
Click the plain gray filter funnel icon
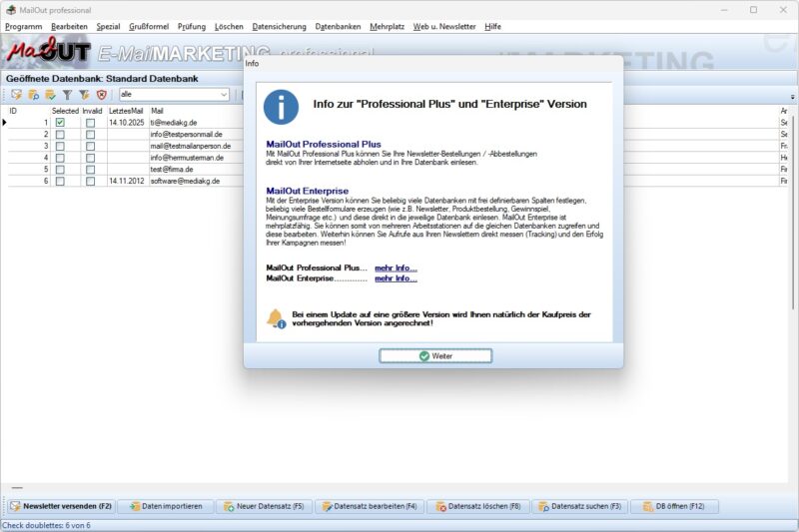tap(67, 95)
